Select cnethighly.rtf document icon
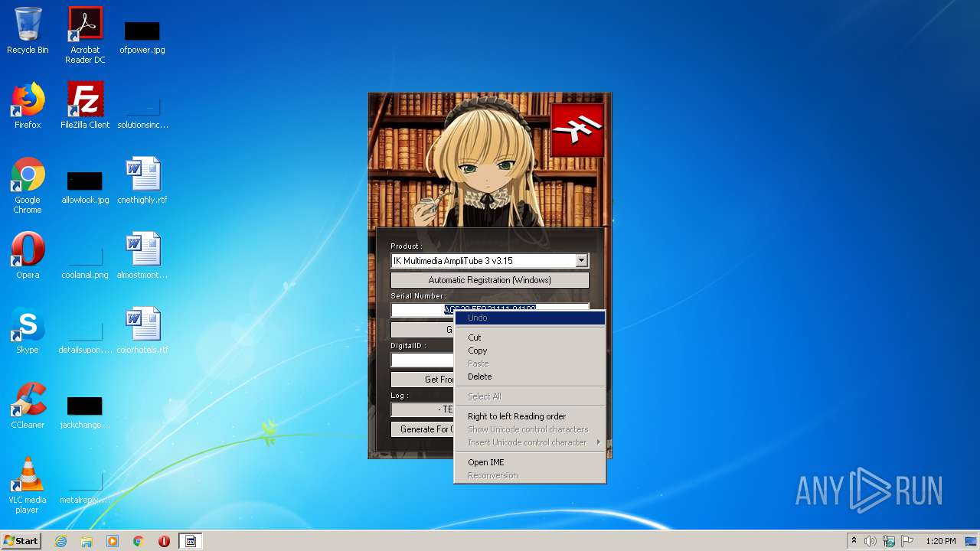Screen dimensions: 980x551 [x=142, y=181]
